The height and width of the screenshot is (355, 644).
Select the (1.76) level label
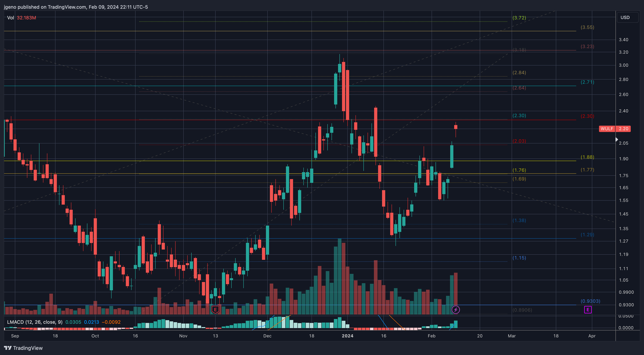pyautogui.click(x=519, y=170)
